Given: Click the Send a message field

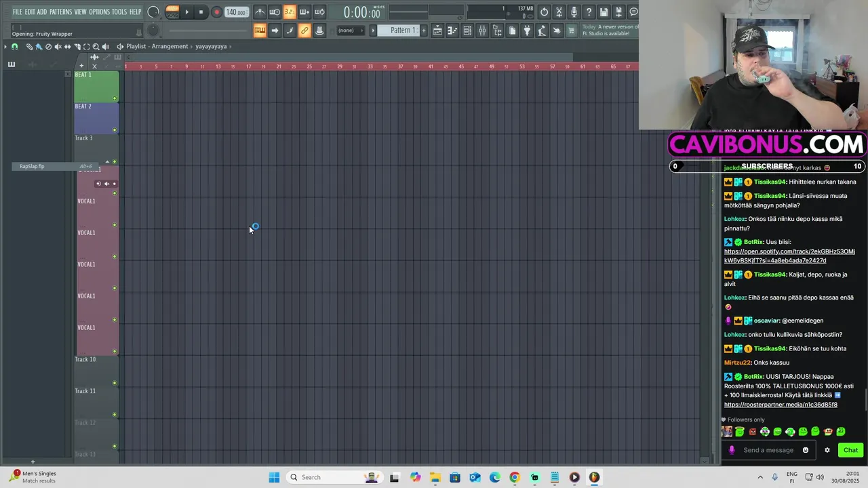Looking at the screenshot, I should [768, 450].
